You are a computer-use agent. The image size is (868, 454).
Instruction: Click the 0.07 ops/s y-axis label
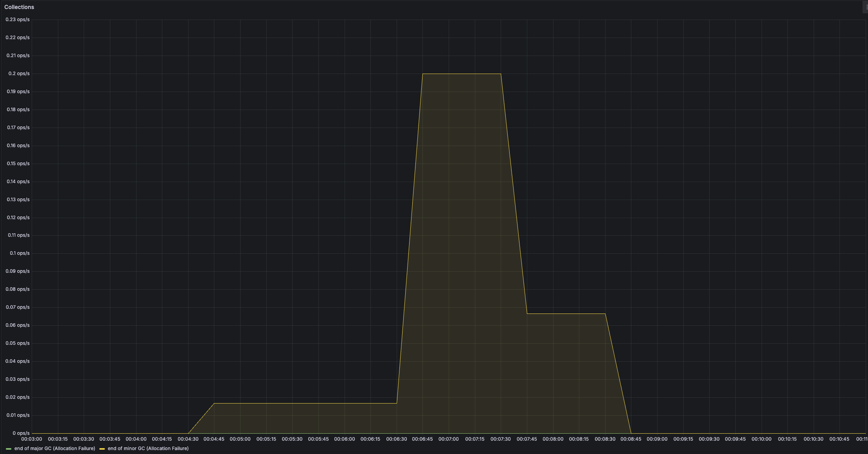18,307
